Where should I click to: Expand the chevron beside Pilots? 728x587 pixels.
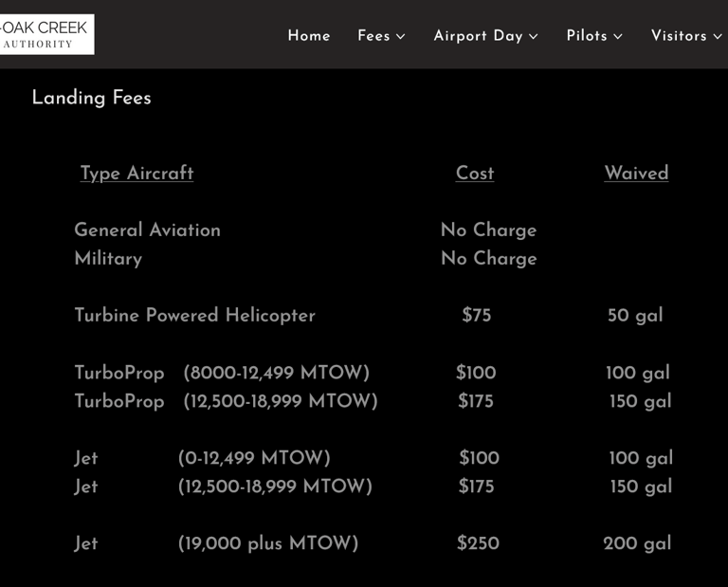click(618, 37)
